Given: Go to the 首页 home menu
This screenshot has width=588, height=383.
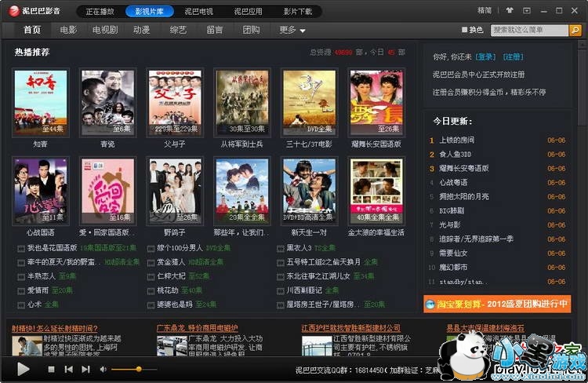Looking at the screenshot, I should point(32,30).
